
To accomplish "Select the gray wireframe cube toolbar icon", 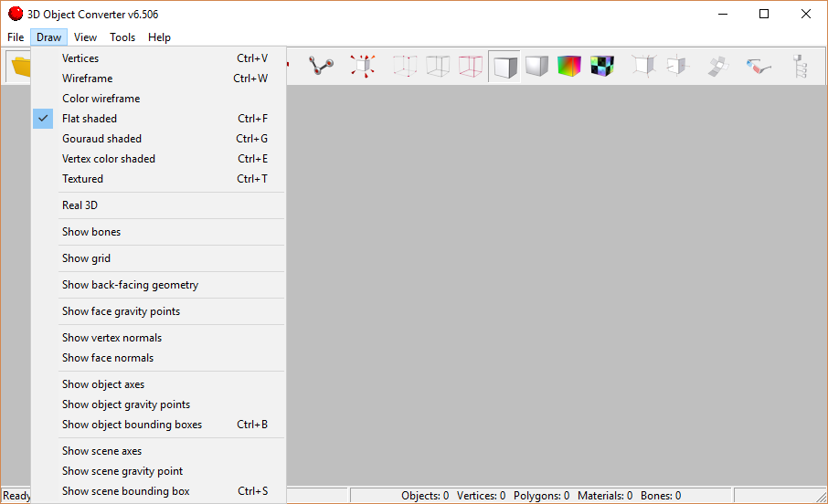I will coord(438,66).
